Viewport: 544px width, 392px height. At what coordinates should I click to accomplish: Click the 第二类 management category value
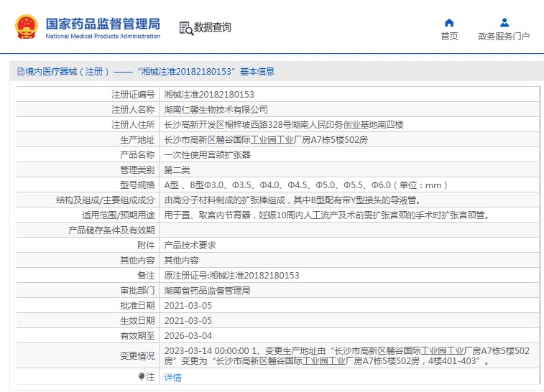[177, 170]
